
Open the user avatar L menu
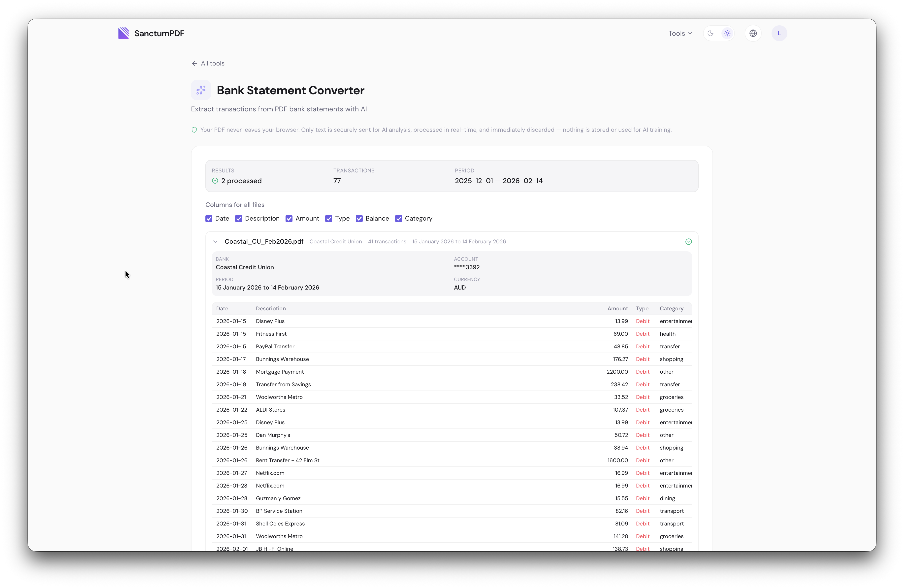(779, 33)
